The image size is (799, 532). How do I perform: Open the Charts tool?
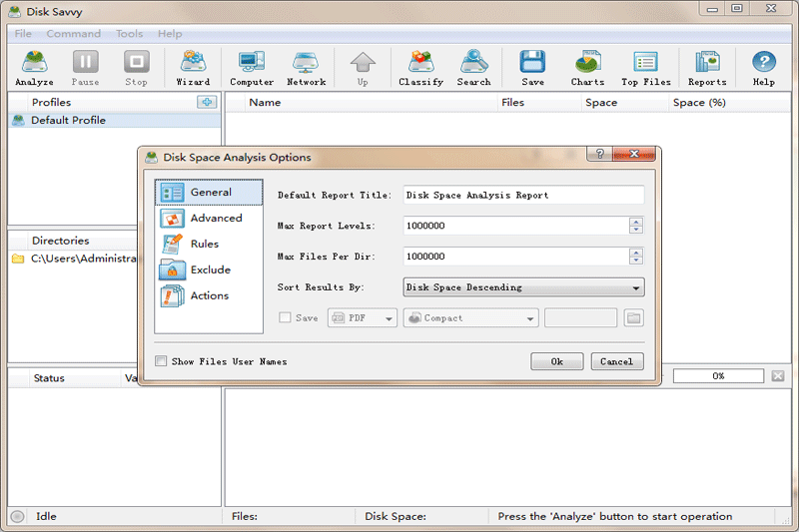(587, 68)
